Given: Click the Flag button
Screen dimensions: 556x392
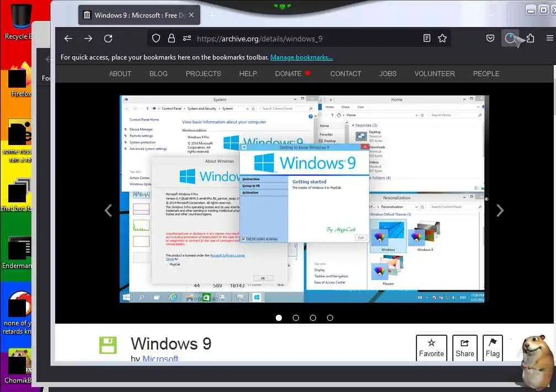Looking at the screenshot, I should (x=493, y=348).
